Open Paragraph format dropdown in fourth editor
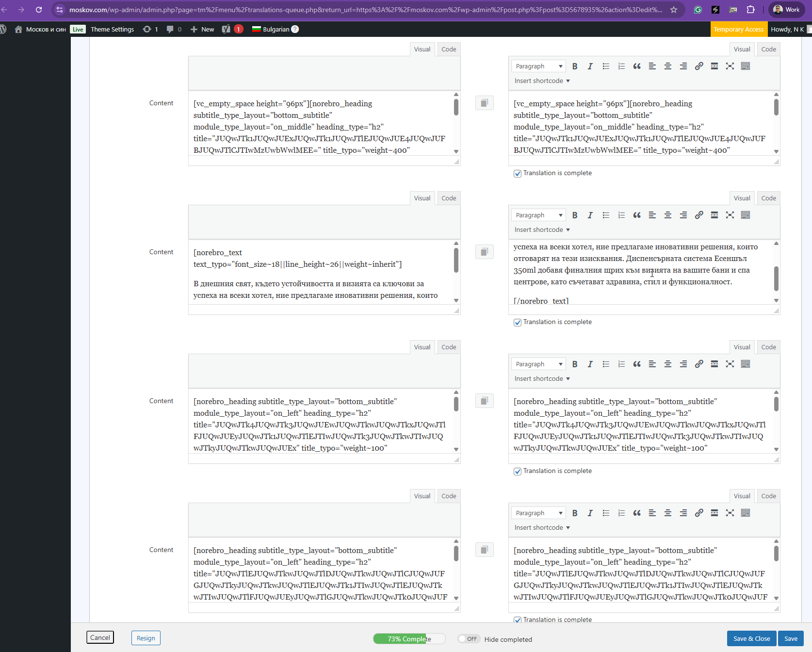The height and width of the screenshot is (652, 812). click(x=538, y=513)
